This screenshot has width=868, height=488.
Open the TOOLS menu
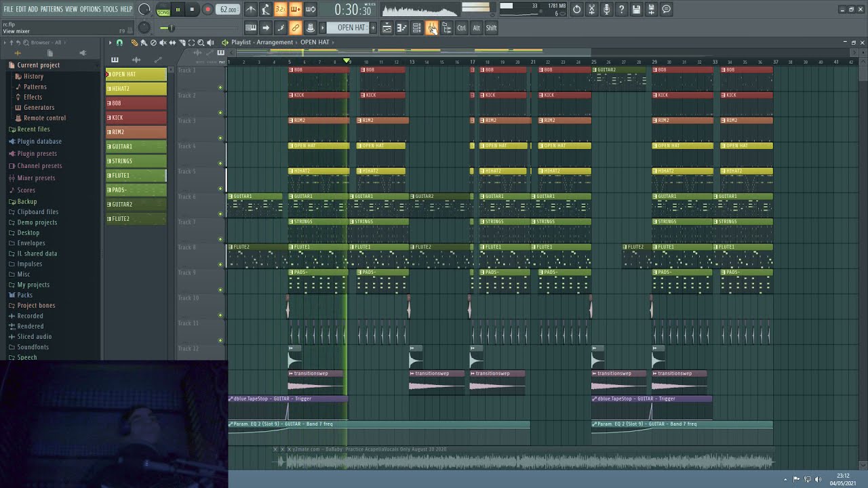110,9
